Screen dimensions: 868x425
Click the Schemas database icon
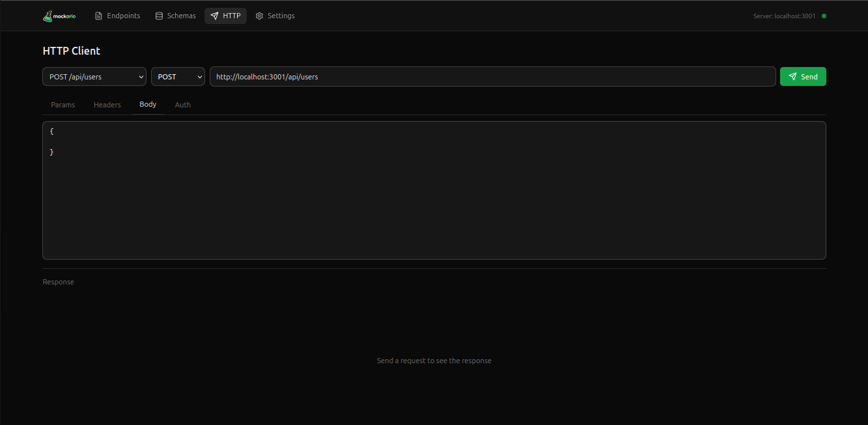tap(159, 16)
